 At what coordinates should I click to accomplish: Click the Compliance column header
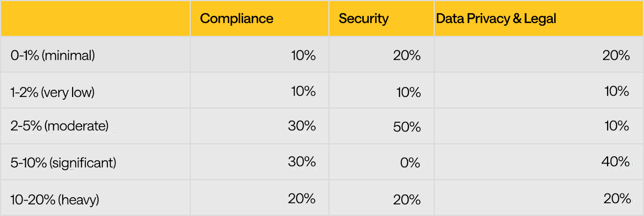click(237, 19)
